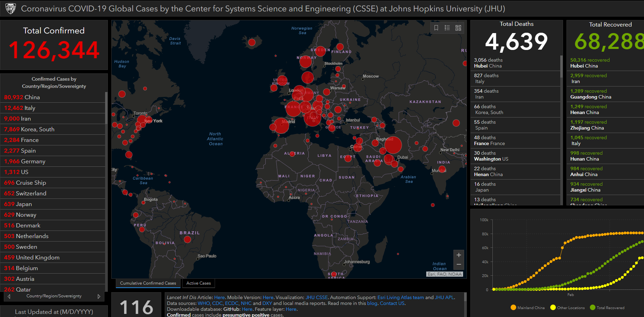Image resolution: width=644 pixels, height=317 pixels.
Task: Go to previous country list page arrow
Action: point(9,296)
